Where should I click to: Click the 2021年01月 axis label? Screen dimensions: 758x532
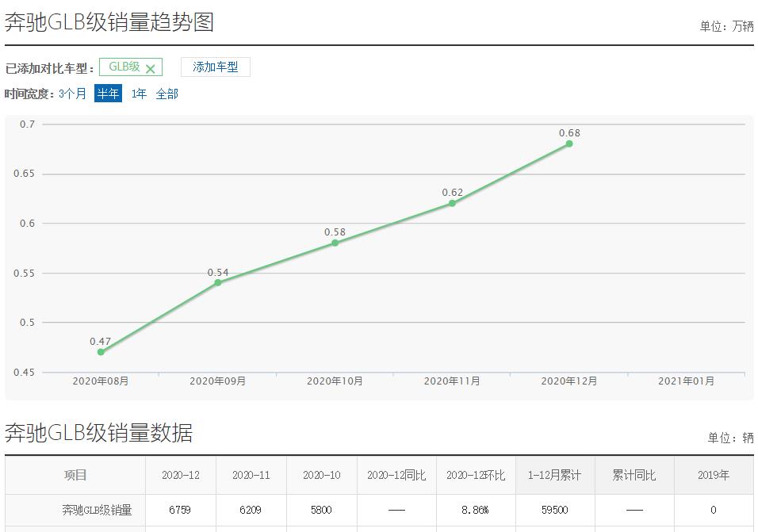(686, 381)
